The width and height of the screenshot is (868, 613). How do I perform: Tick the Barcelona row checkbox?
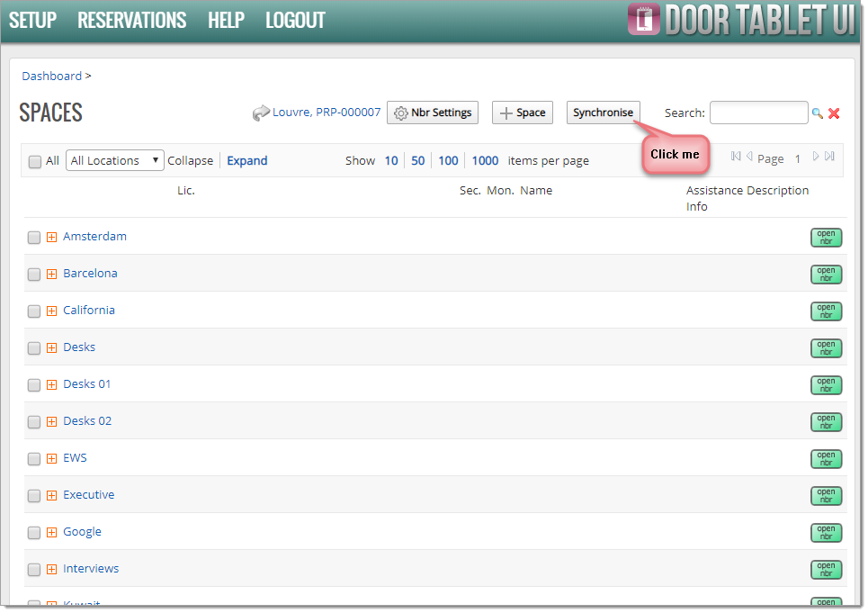[x=34, y=275]
